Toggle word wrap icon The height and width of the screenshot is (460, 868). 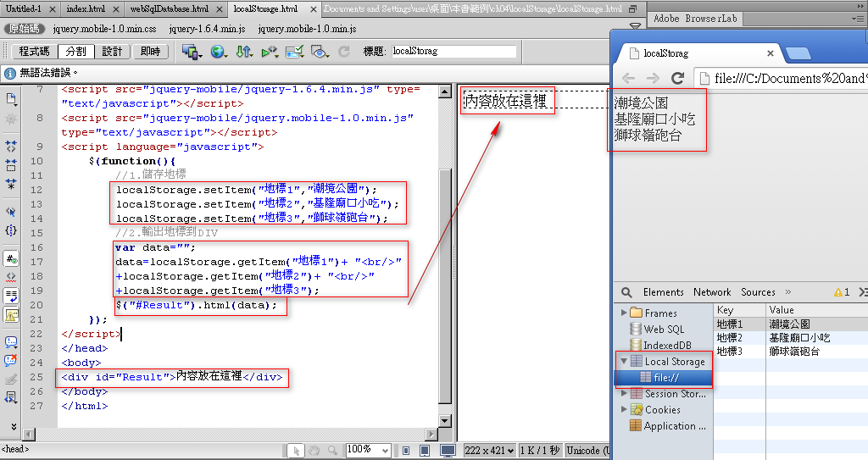[x=11, y=297]
